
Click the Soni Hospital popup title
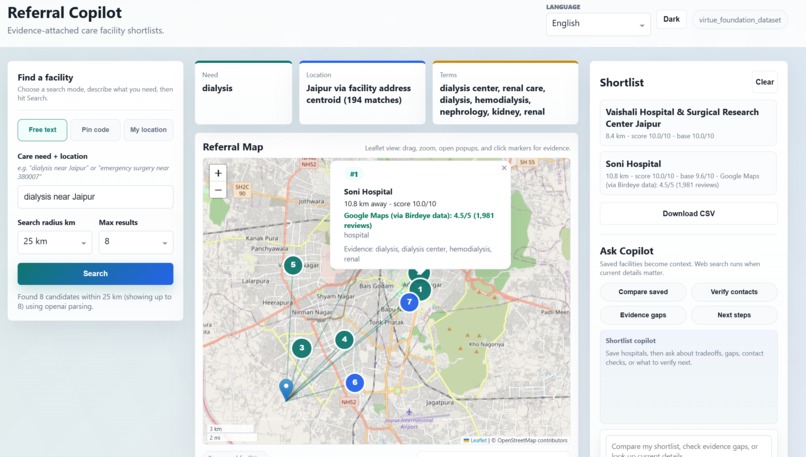click(368, 192)
